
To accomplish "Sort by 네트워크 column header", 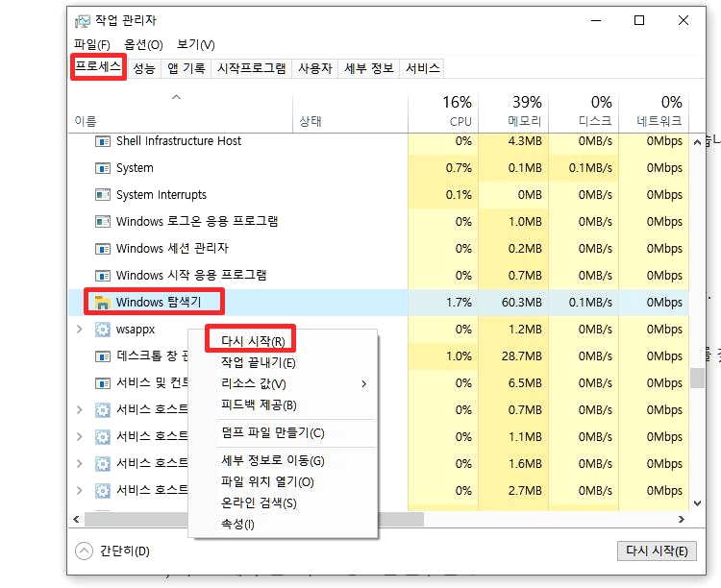I will pyautogui.click(x=654, y=113).
